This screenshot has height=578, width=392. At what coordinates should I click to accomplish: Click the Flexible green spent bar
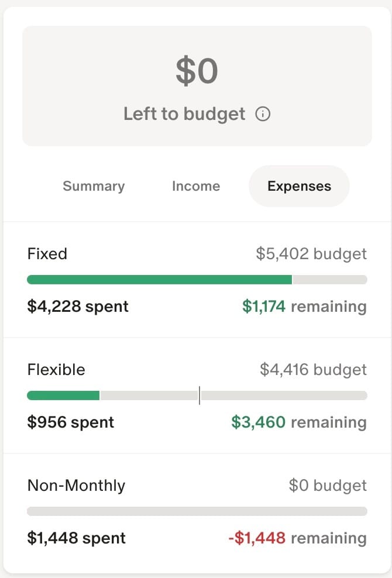(63, 395)
